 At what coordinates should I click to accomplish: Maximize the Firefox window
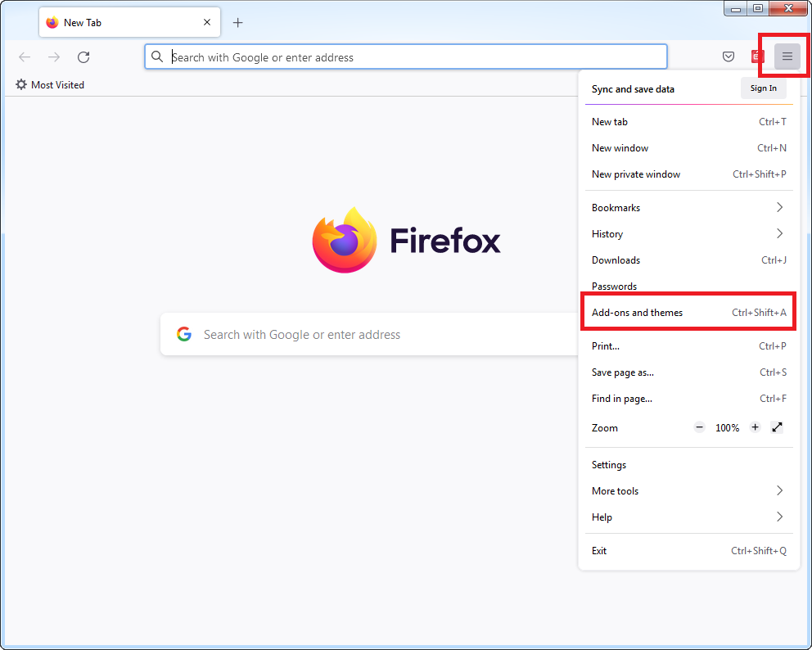(758, 9)
